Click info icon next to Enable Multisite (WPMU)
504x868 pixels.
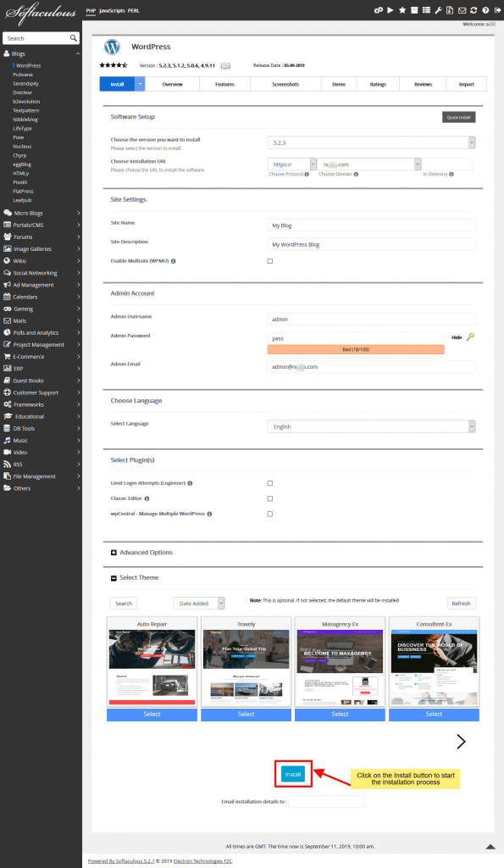click(173, 261)
